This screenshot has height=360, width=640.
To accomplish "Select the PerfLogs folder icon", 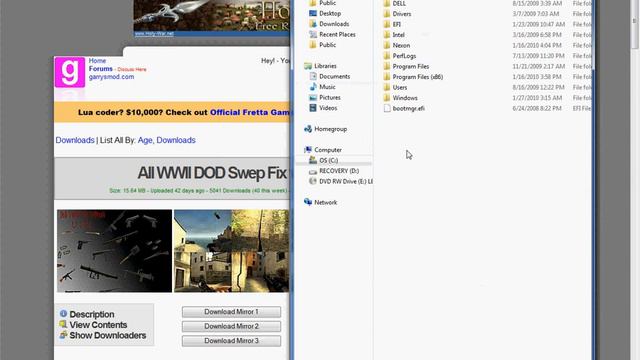I will (387, 56).
